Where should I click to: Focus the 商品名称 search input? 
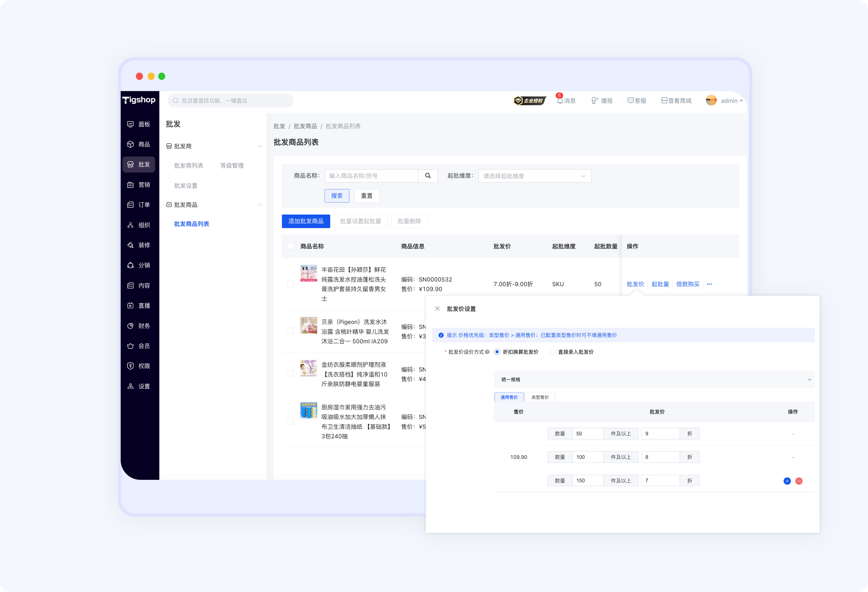[371, 176]
